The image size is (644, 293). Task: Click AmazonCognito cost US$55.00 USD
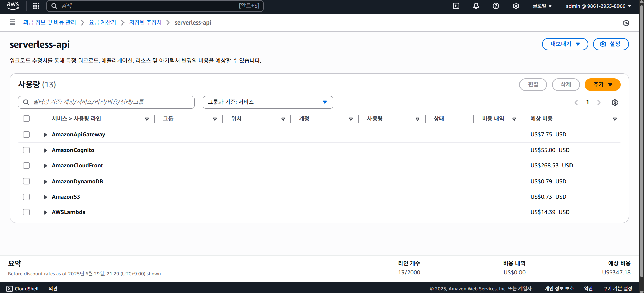tap(550, 150)
